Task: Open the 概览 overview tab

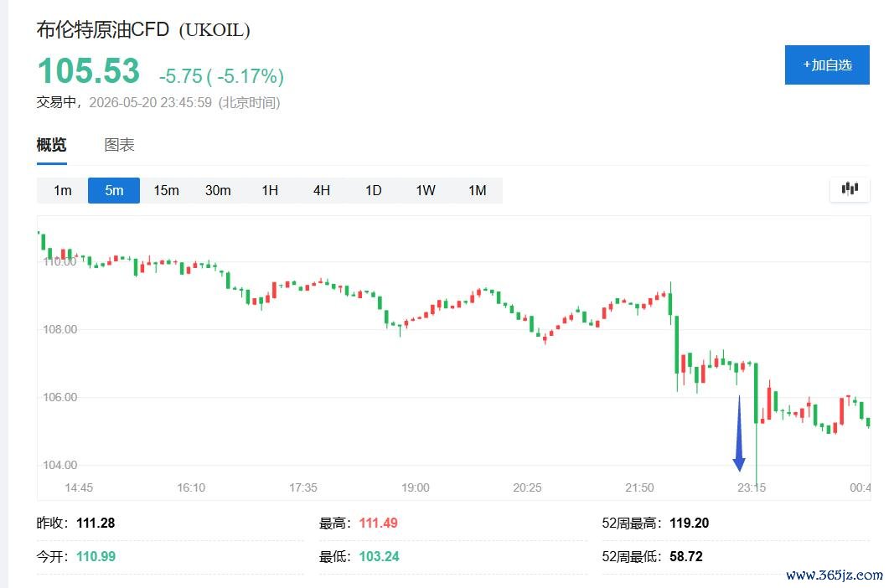Action: tap(52, 145)
